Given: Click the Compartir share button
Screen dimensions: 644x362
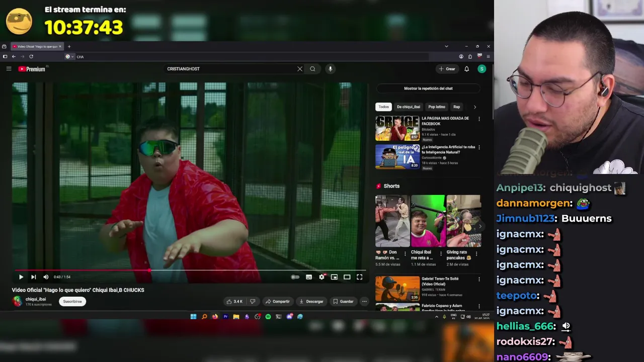Looking at the screenshot, I should [x=278, y=302].
